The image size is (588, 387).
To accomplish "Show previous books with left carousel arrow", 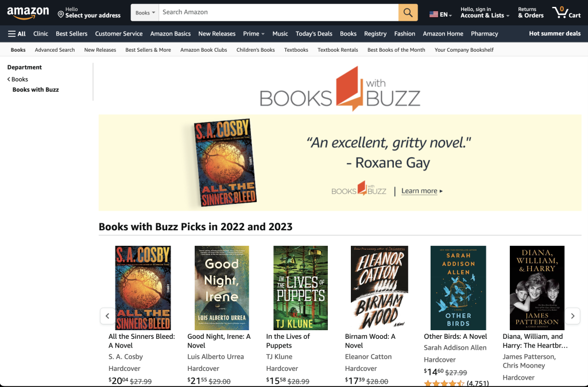I will [x=107, y=316].
